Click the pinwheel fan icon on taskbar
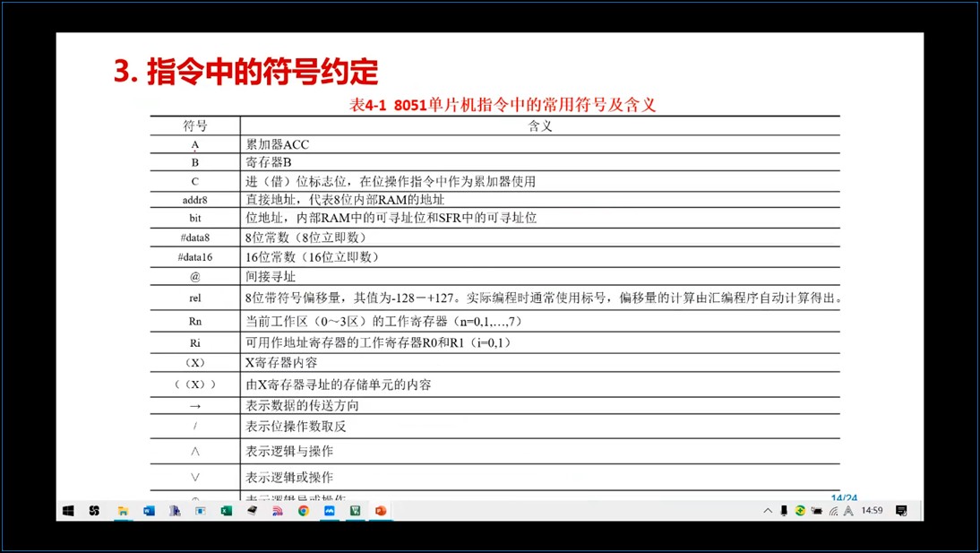The image size is (980, 553). 94,511
